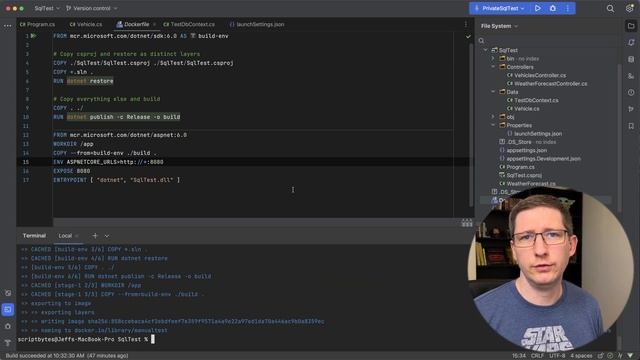This screenshot has width=640, height=360.
Task: Open the Bookmarks tool window icon
Action: tap(631, 126)
